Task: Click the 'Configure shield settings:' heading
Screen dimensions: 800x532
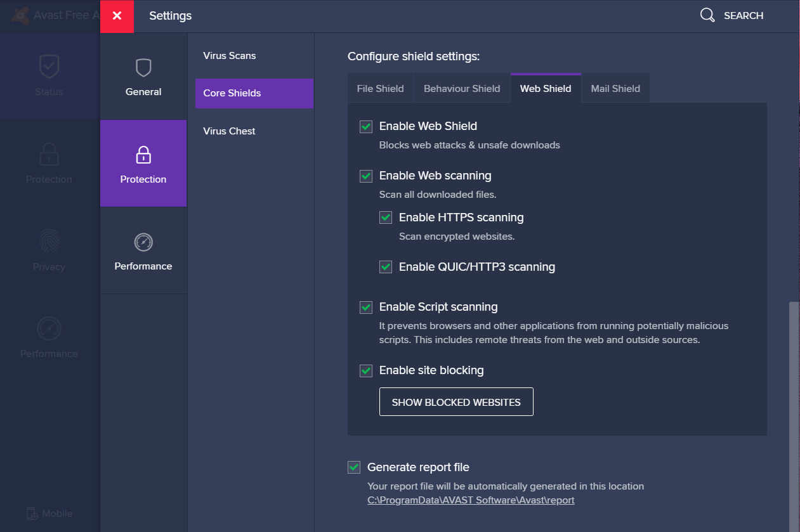Action: point(414,56)
